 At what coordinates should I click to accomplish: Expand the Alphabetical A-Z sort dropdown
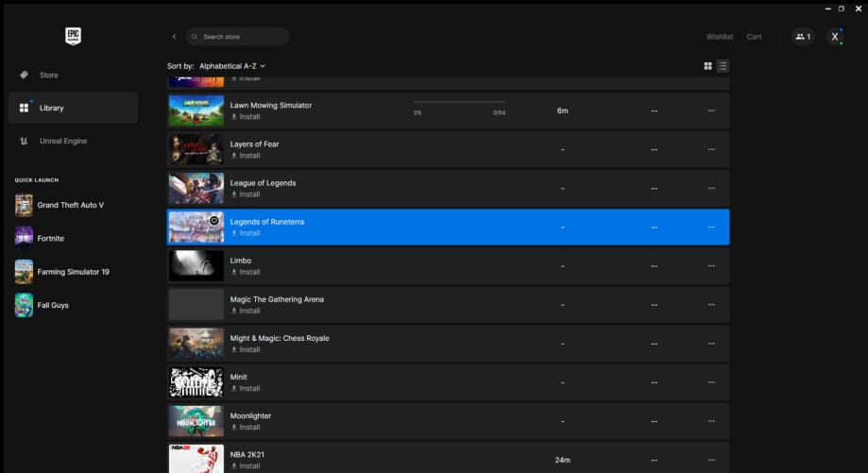pos(232,66)
